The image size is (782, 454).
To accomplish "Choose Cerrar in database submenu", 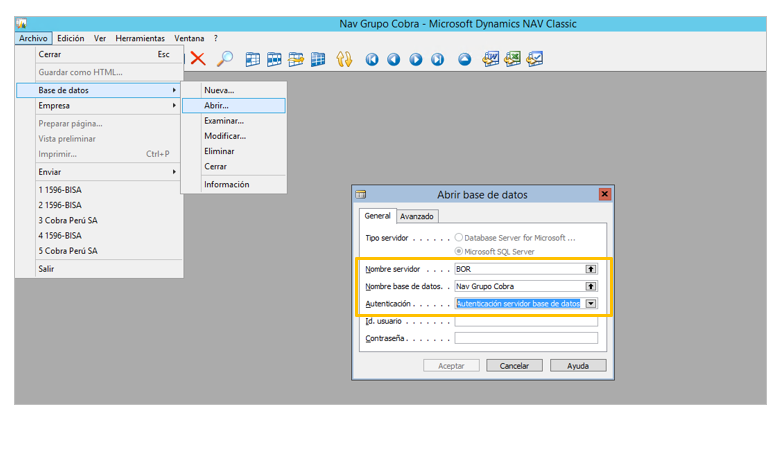I will [234, 167].
